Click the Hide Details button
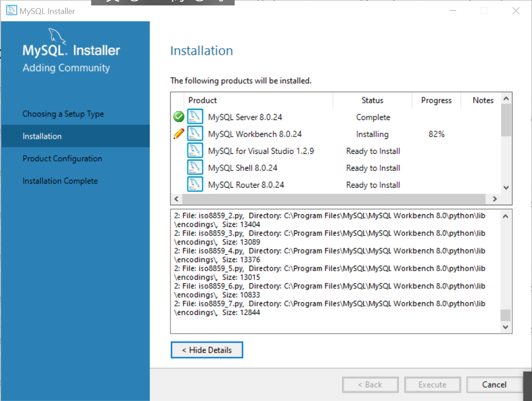 [207, 350]
